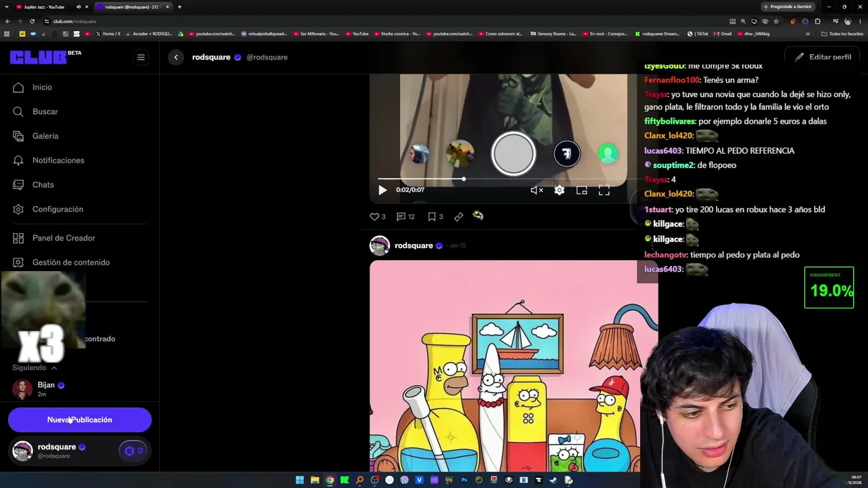Open the Gmail bookmark

[723, 33]
